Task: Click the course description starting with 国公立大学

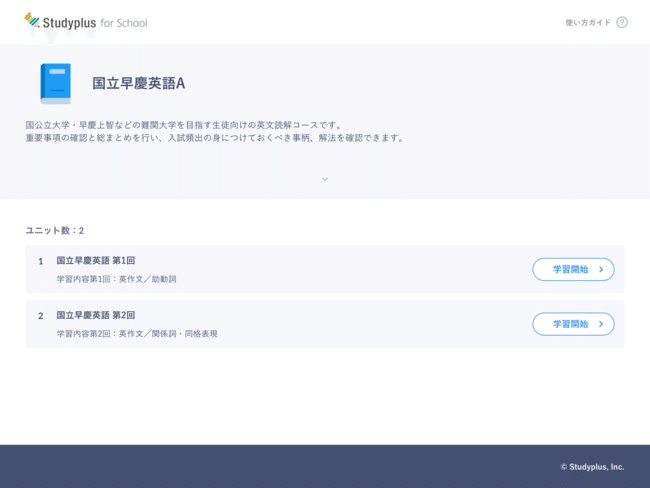Action: (x=215, y=131)
